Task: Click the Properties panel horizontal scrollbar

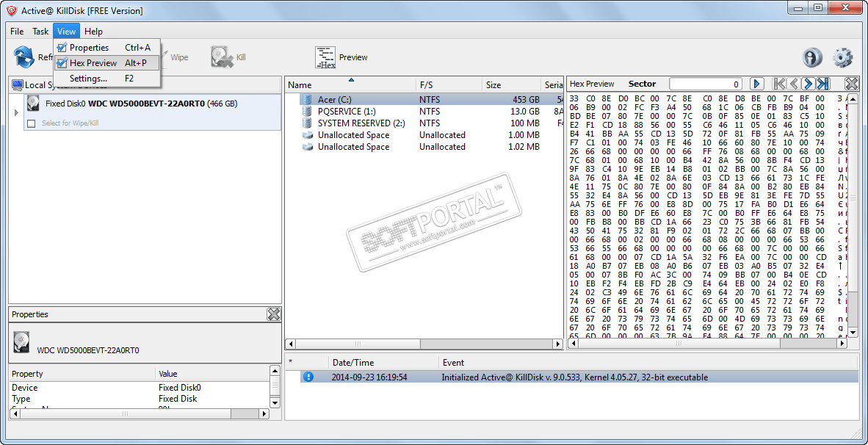Action: (x=139, y=413)
